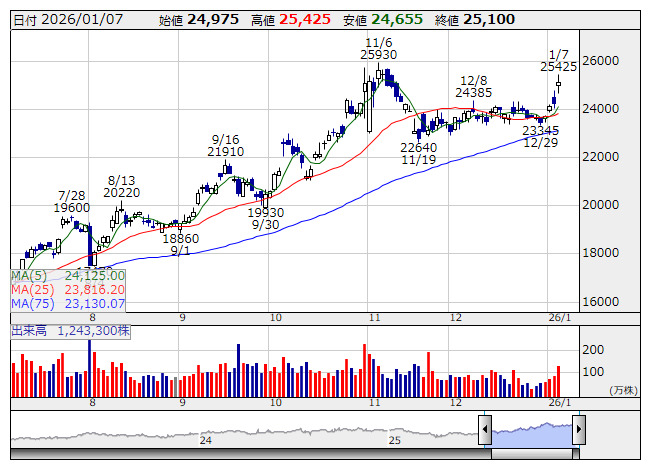
Task: Click the 8/13 20220 peak label
Action: click(122, 187)
